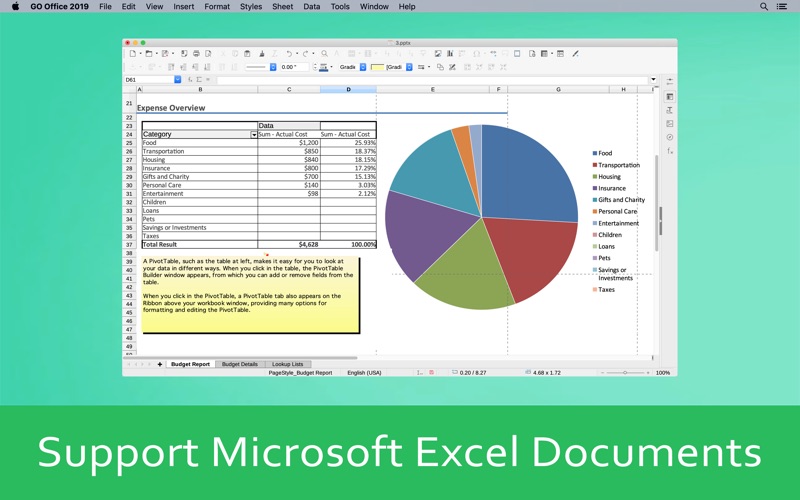Open sidebar Styles panel icon
Viewport: 800px width, 500px height.
pyautogui.click(x=670, y=110)
